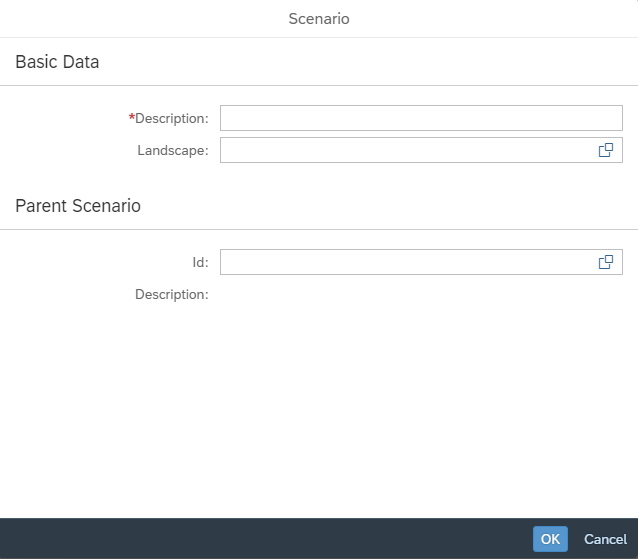The height and width of the screenshot is (559, 638).
Task: Click the blank dialog area above the footer
Action: (319, 420)
